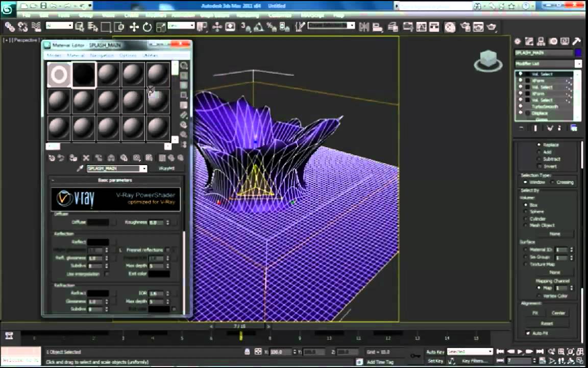Toggle the Auto Key button
Screen dimensions: 588x368
[x=435, y=352]
